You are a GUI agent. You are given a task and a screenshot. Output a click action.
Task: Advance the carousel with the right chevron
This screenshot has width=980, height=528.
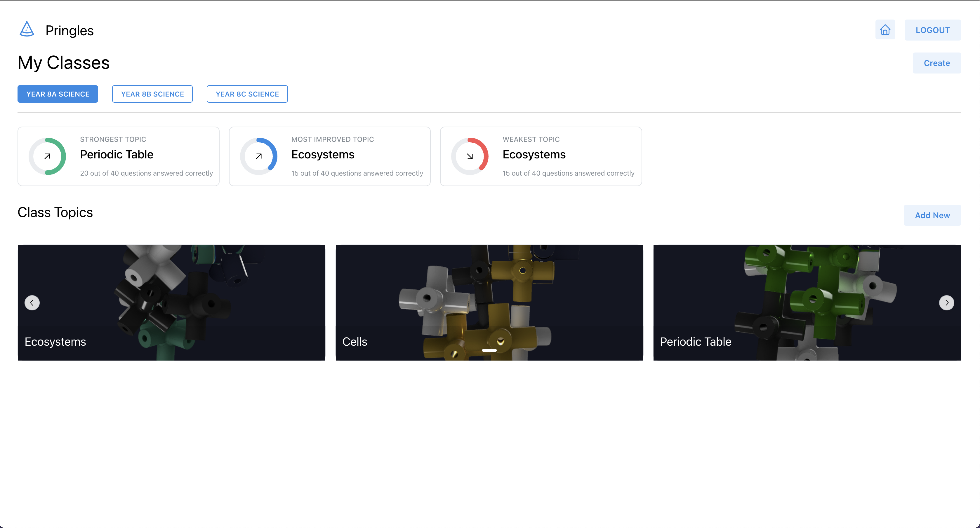point(946,303)
